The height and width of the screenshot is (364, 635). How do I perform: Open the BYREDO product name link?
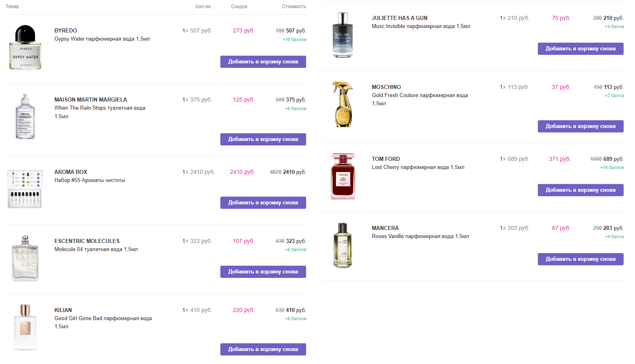point(66,31)
